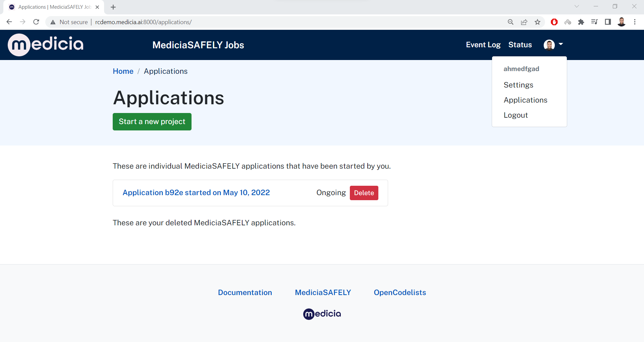Click the Applications page heading
644x342 pixels.
(x=168, y=98)
